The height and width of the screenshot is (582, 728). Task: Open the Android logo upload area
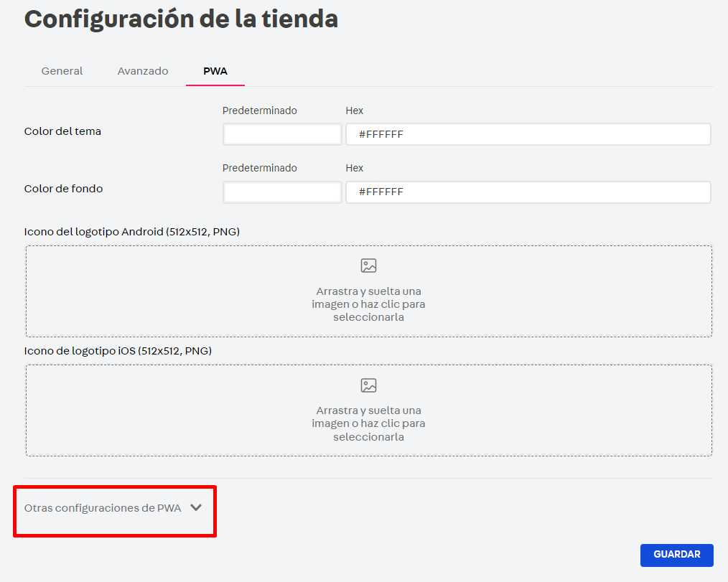(x=368, y=291)
